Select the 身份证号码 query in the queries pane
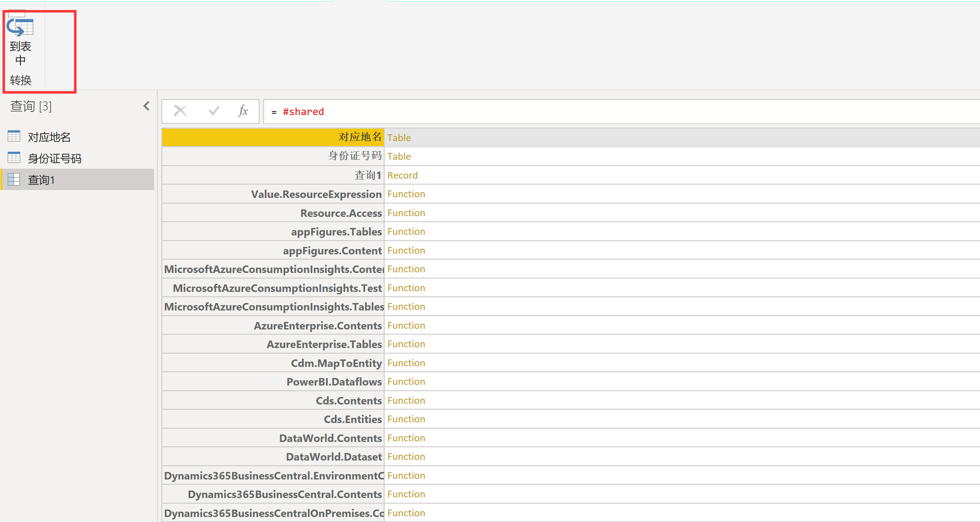980x522 pixels. pos(77,158)
